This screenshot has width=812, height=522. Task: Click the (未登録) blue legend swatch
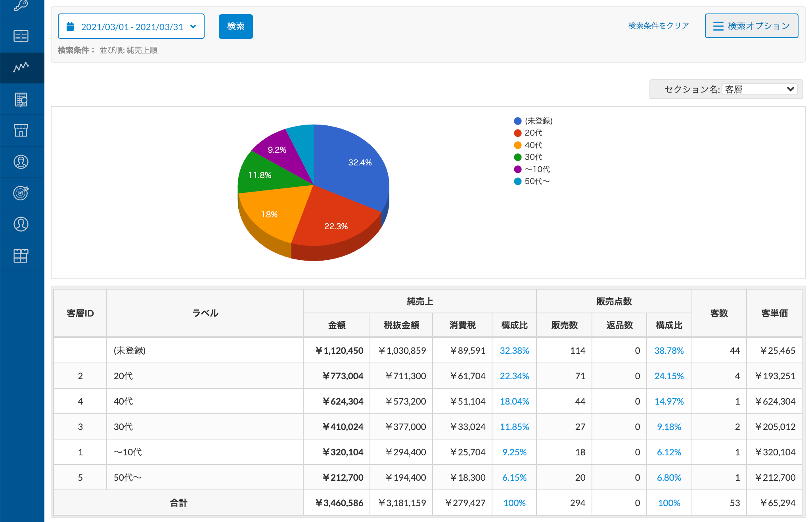point(517,121)
